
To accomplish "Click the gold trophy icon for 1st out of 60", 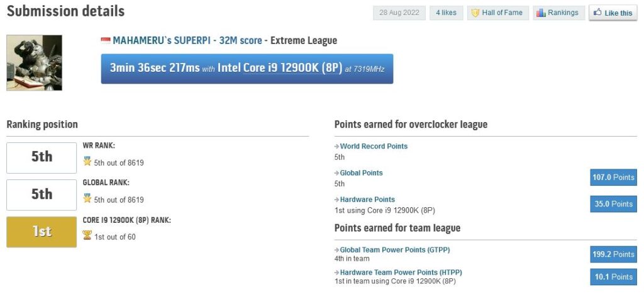I will pyautogui.click(x=87, y=235).
